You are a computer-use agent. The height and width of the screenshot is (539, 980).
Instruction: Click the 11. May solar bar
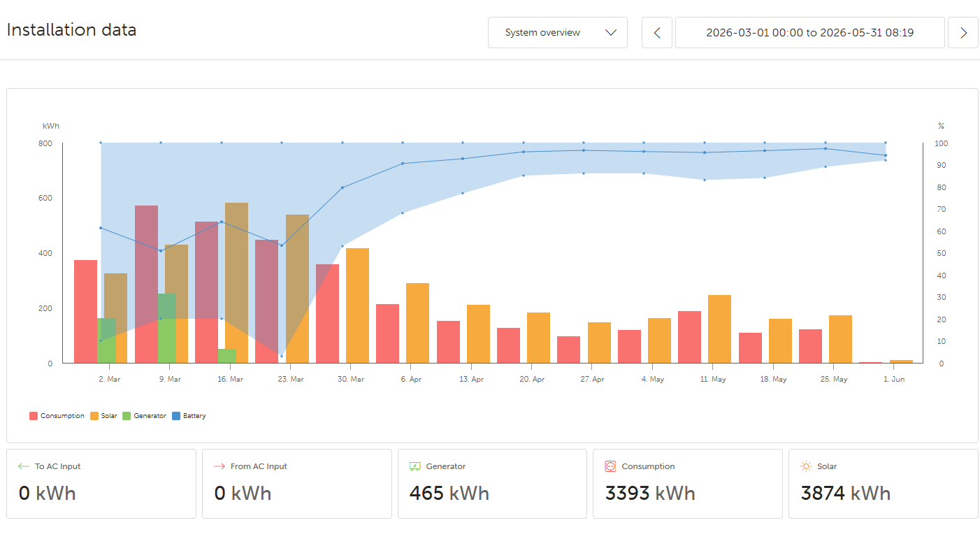(719, 329)
